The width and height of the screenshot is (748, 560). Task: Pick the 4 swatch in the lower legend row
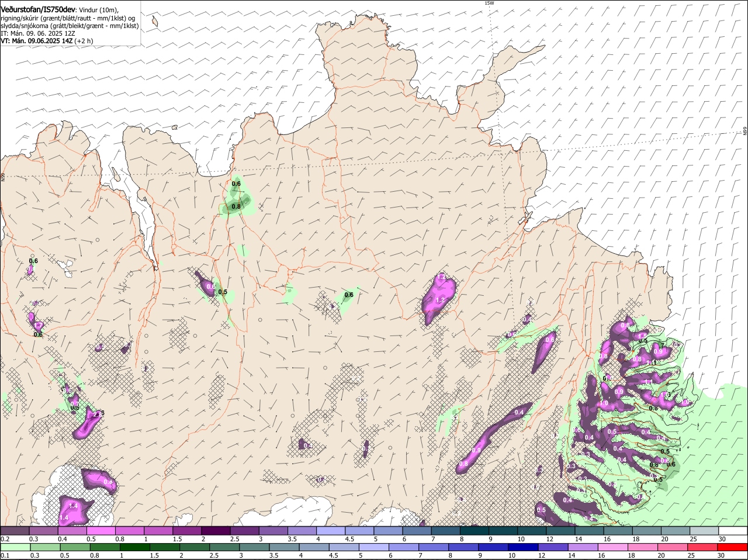coord(314,548)
